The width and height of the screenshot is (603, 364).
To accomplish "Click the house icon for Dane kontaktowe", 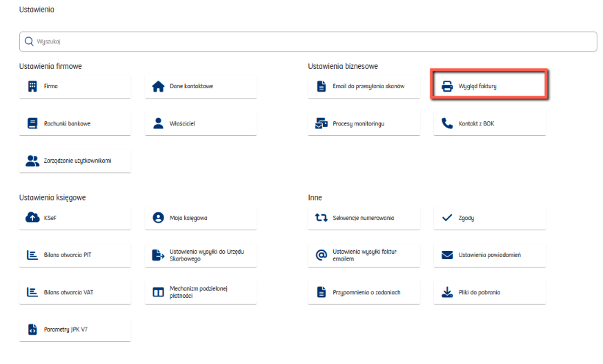I will point(158,86).
